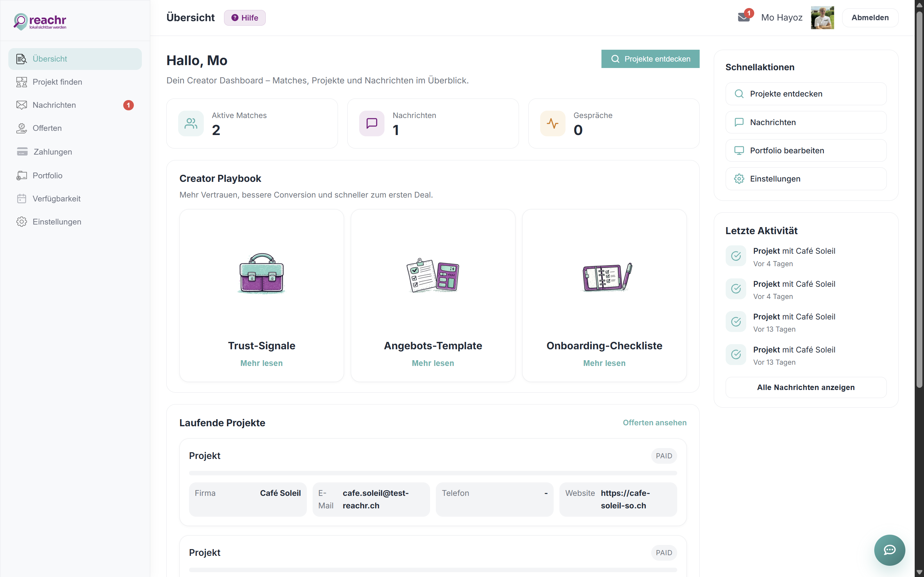Click the Creator Playbook heading
This screenshot has height=577, width=924.
pyautogui.click(x=220, y=178)
